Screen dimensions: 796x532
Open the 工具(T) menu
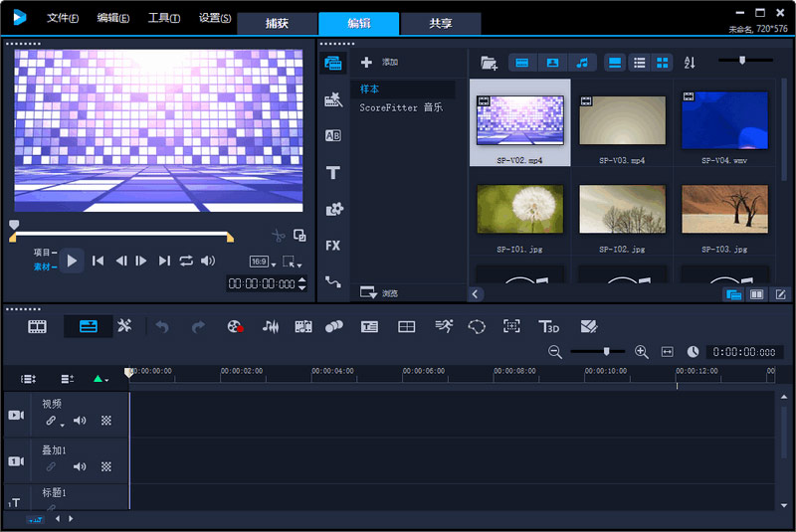(164, 18)
